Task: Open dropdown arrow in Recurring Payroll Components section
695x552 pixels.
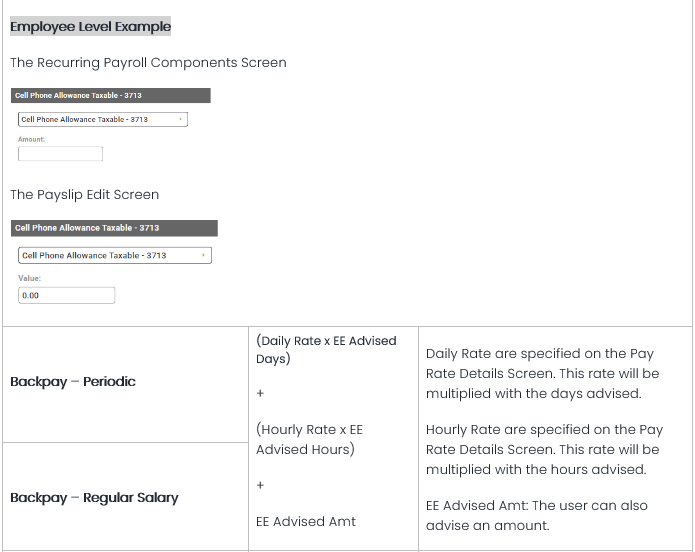Action: 180,119
